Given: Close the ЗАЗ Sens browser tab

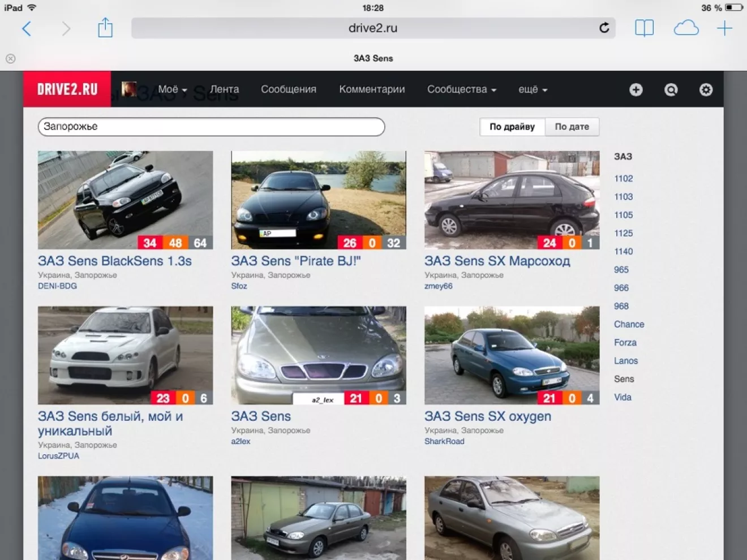Looking at the screenshot, I should click(11, 58).
